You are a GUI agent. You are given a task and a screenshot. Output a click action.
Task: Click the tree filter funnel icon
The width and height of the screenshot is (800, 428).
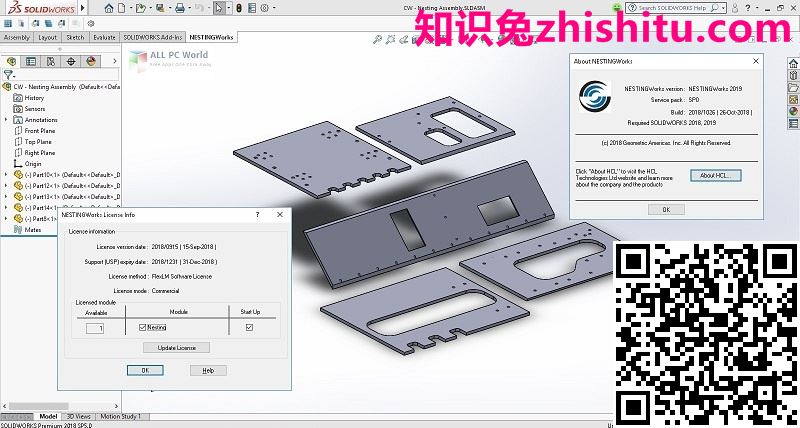[8, 75]
